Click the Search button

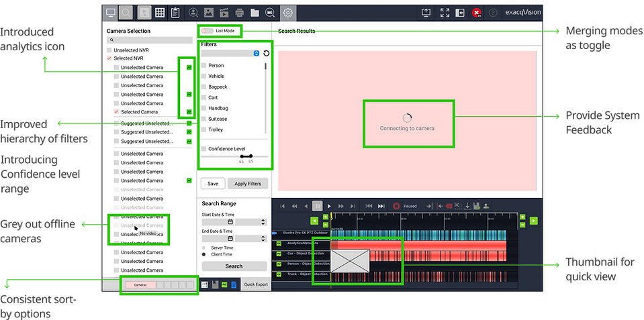click(234, 266)
